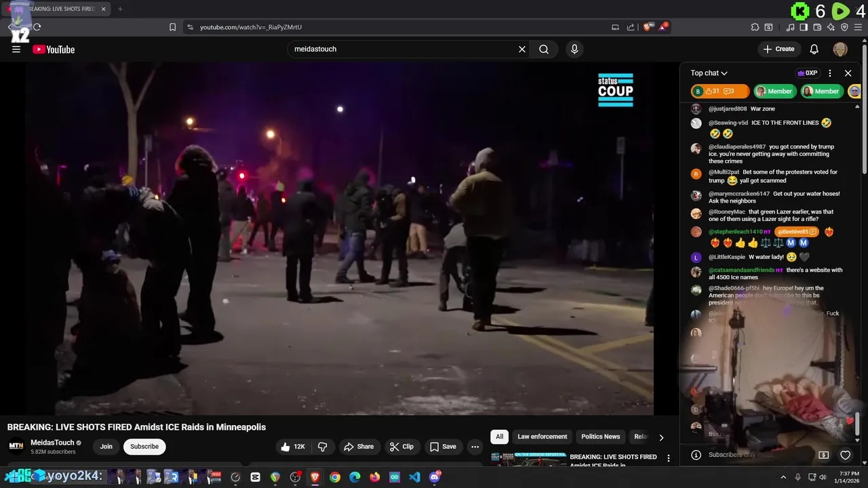868x488 pixels.
Task: Expand the Top chat dropdown
Action: 709,73
